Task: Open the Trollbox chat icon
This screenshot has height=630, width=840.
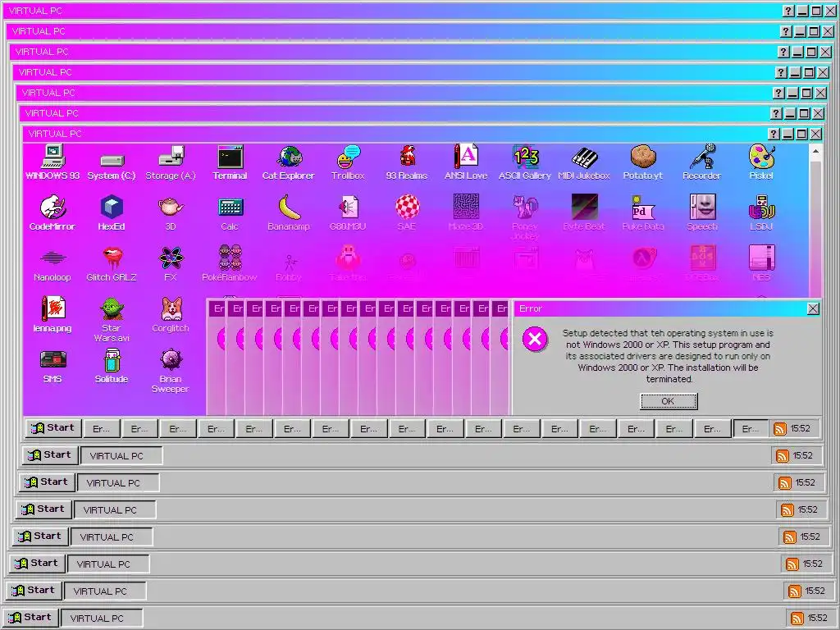Action: pos(348,162)
